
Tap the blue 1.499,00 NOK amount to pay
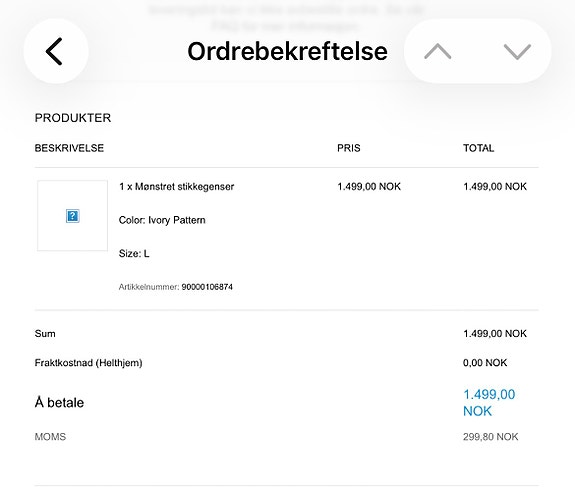489,403
